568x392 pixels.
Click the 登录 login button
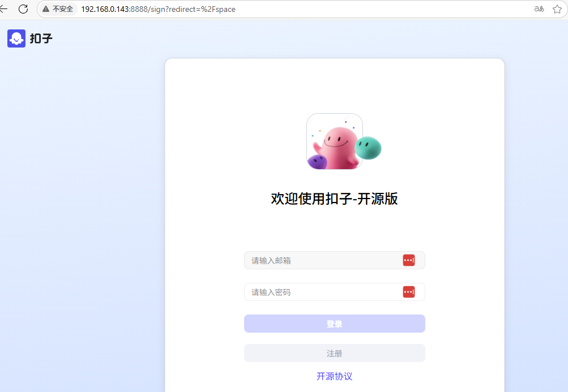tap(334, 324)
